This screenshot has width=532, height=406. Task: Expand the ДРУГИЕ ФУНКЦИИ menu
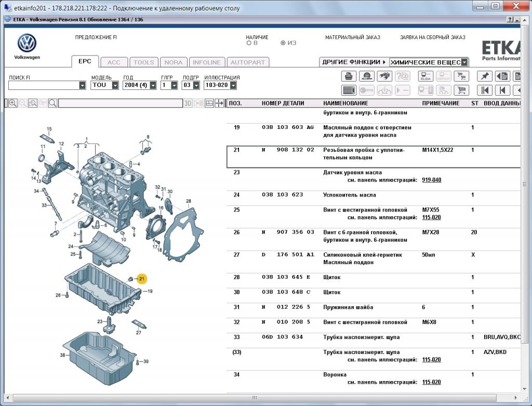[354, 62]
